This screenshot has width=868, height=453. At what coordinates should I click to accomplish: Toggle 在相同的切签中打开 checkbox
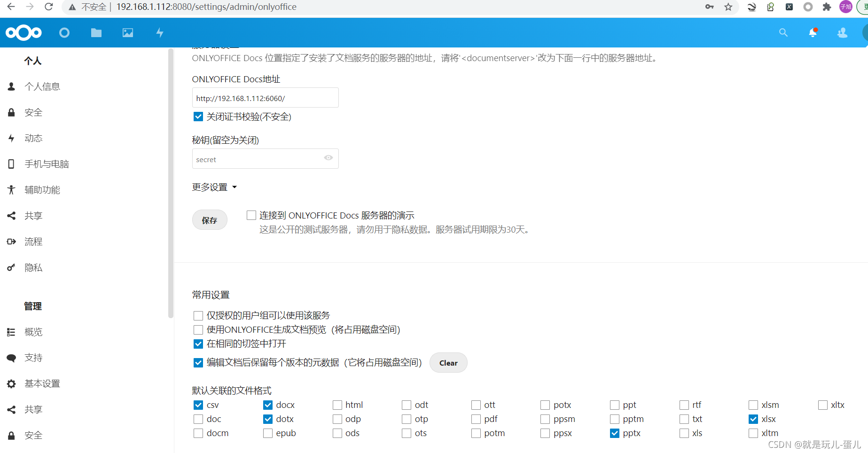pos(198,344)
